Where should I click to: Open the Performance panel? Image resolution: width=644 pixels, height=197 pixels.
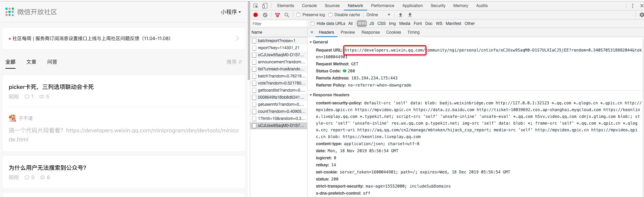(x=382, y=6)
